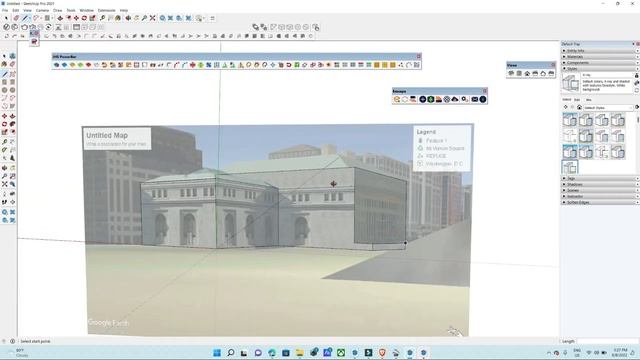The width and height of the screenshot is (640, 360).
Task: Select the Eraser tool in the top toolbar
Action: pos(16,18)
